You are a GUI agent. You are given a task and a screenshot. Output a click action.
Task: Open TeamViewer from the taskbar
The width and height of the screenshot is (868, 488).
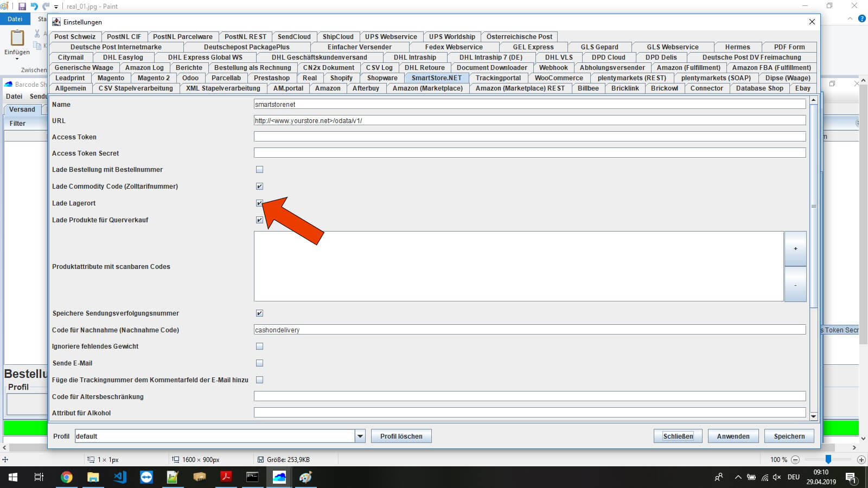point(146,477)
